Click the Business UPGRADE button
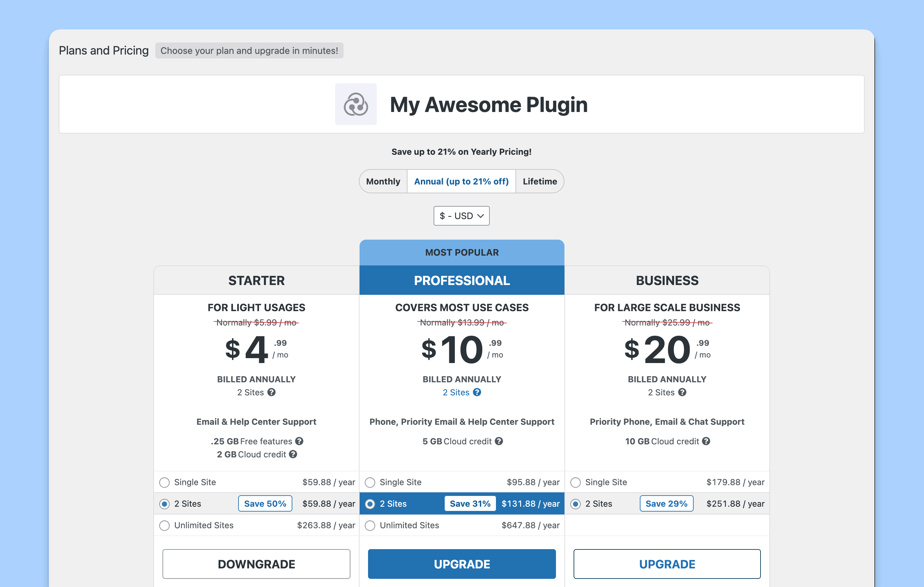The height and width of the screenshot is (587, 924). tap(667, 563)
